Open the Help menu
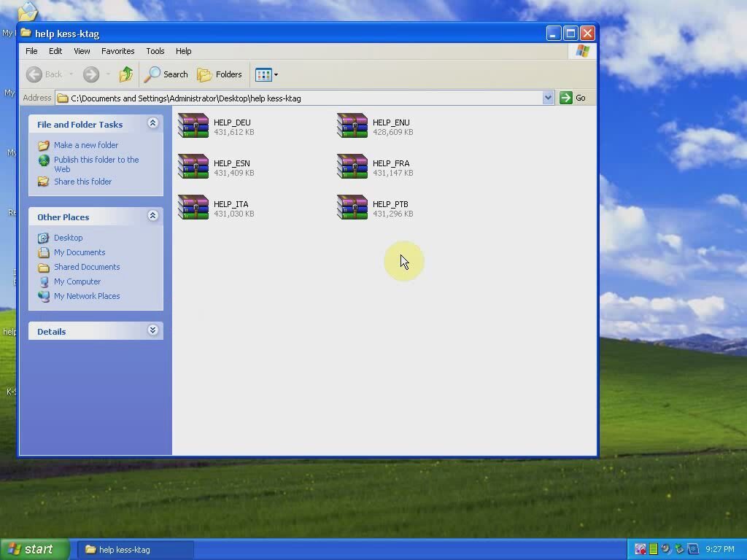 (183, 51)
